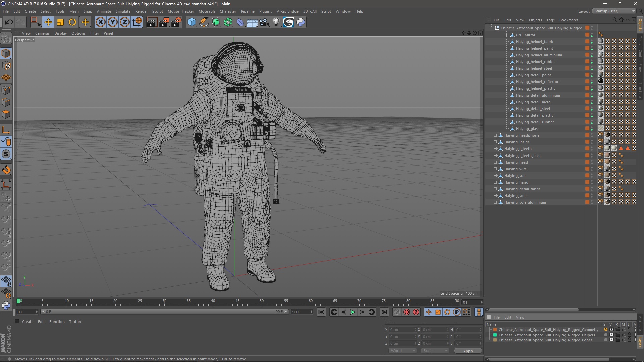Click the Floor/environment object icon
Image resolution: width=644 pixels, height=362 pixels.
pyautogui.click(x=252, y=22)
